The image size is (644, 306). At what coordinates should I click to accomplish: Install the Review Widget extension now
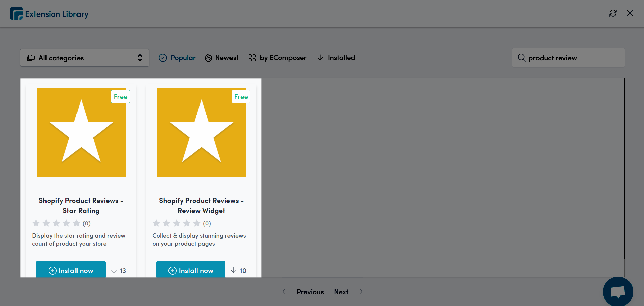[191, 269]
